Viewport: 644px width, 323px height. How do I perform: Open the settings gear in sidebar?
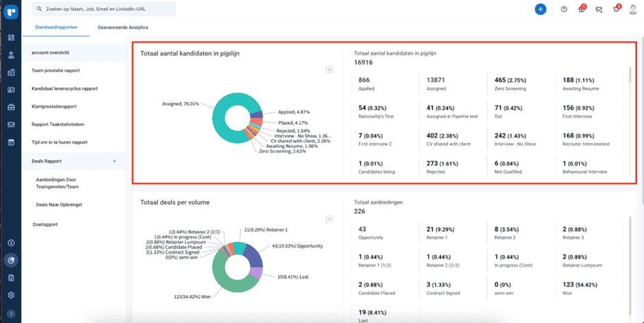tap(11, 295)
